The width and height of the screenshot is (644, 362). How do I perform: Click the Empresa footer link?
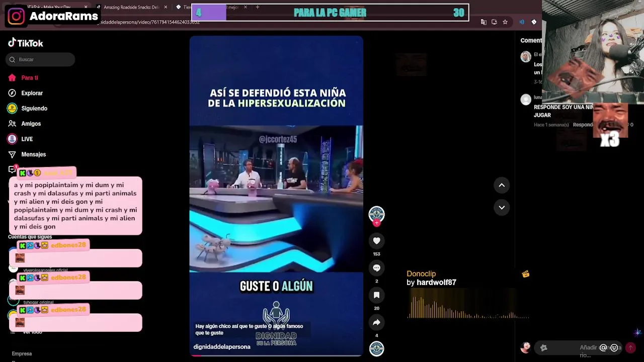(22, 354)
